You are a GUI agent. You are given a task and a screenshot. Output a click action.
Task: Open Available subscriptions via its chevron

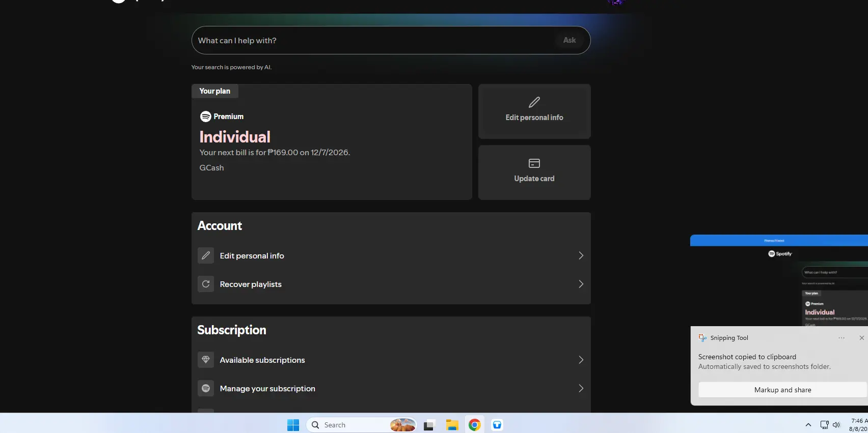coord(581,360)
